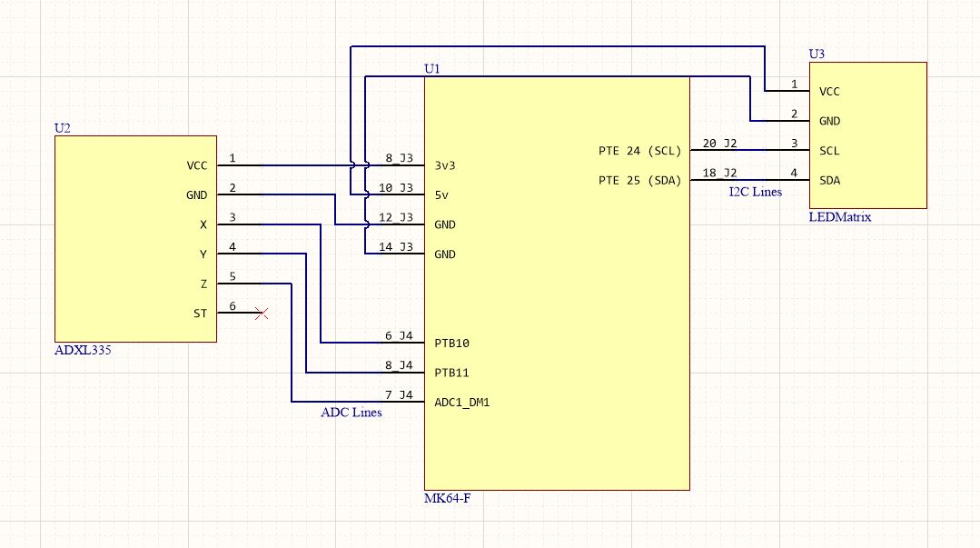Select the 'PTE 25 (SDA)' pin label
980x548 pixels.
639,181
